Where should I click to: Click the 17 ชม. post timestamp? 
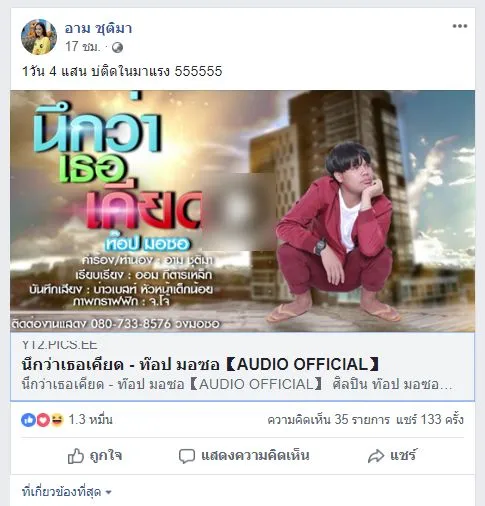(x=83, y=47)
